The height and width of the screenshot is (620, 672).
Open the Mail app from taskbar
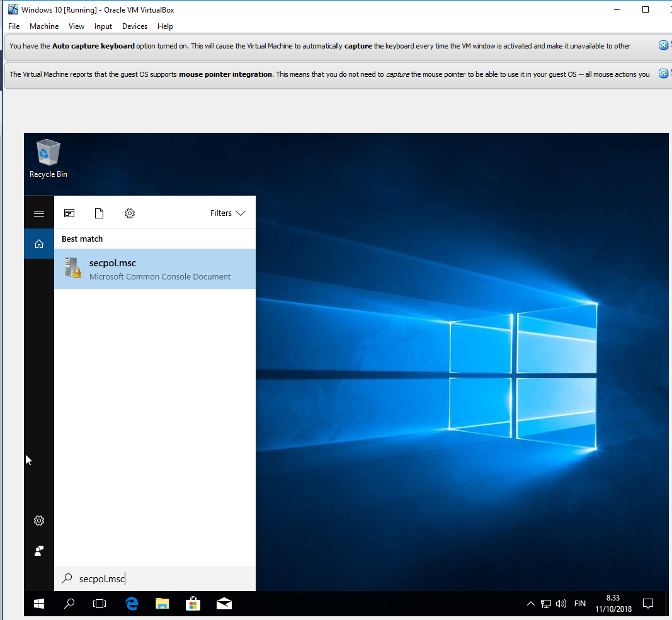click(224, 604)
